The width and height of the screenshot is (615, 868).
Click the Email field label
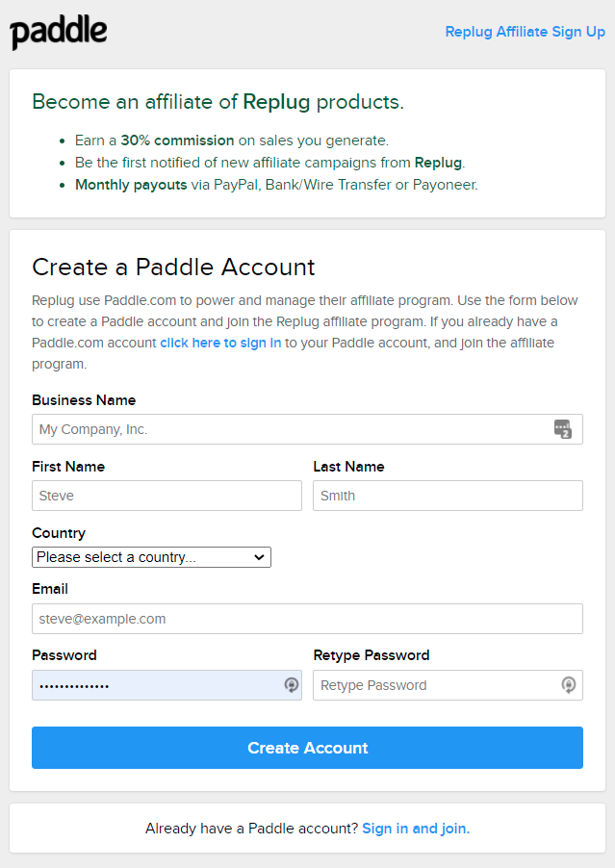coord(50,589)
